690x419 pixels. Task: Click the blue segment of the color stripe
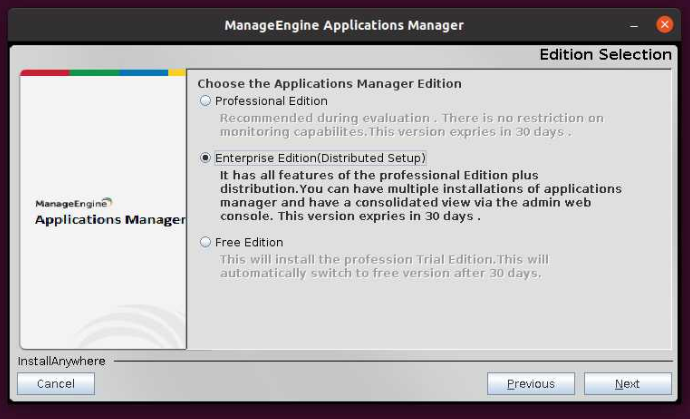pos(143,73)
